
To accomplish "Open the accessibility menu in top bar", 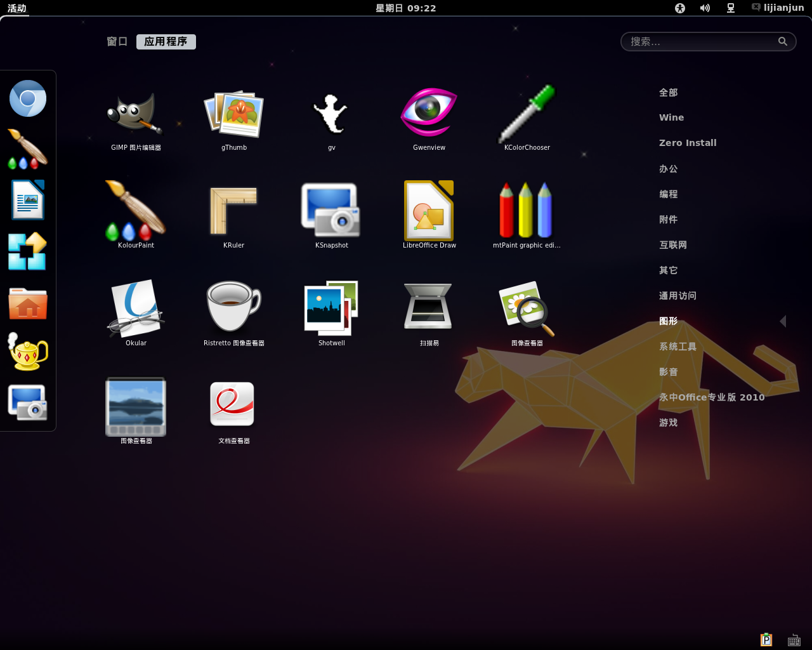I will (x=680, y=8).
